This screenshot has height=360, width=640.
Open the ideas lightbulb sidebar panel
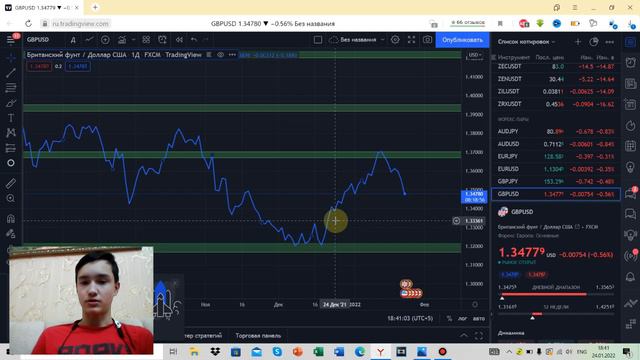click(x=631, y=167)
